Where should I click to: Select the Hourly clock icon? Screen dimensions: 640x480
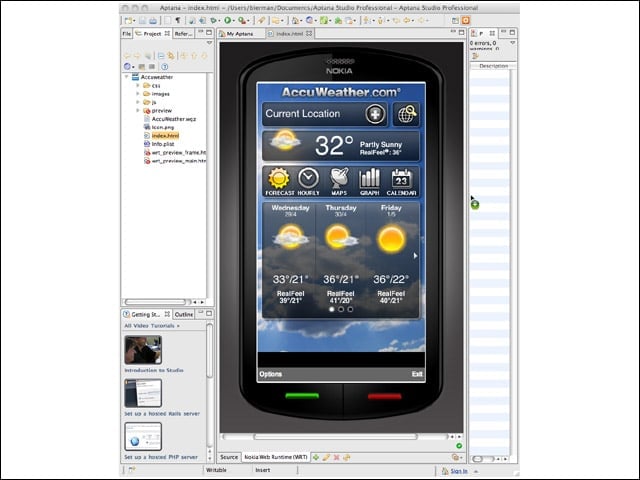pos(308,182)
